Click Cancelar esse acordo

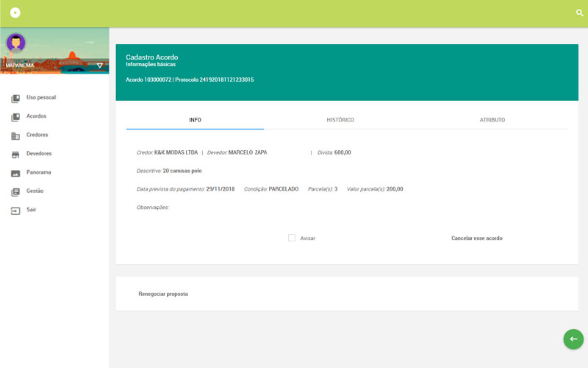pyautogui.click(x=476, y=238)
